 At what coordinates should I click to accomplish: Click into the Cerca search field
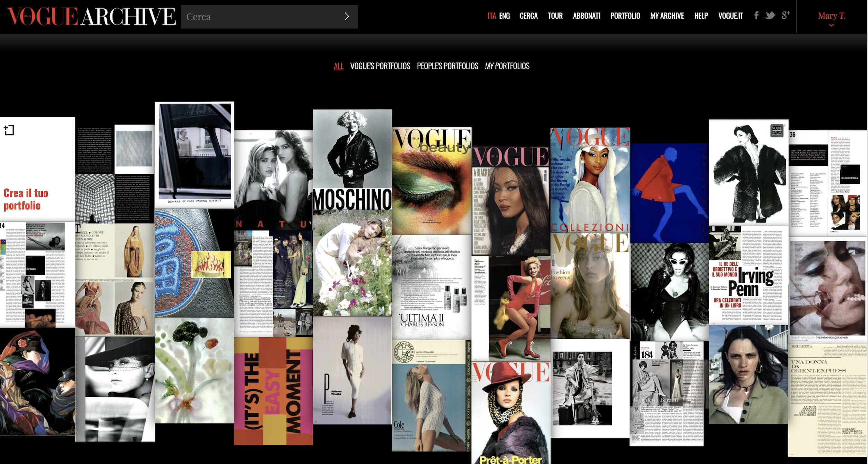coord(269,17)
